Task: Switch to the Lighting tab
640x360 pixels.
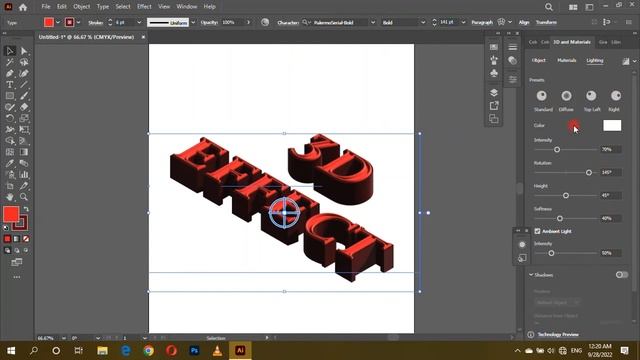Action: point(595,60)
